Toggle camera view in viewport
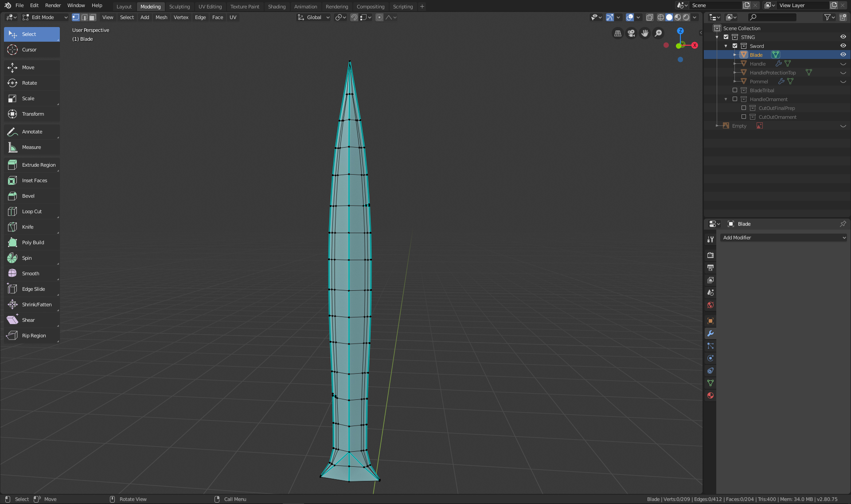This screenshot has width=851, height=504. tap(631, 33)
